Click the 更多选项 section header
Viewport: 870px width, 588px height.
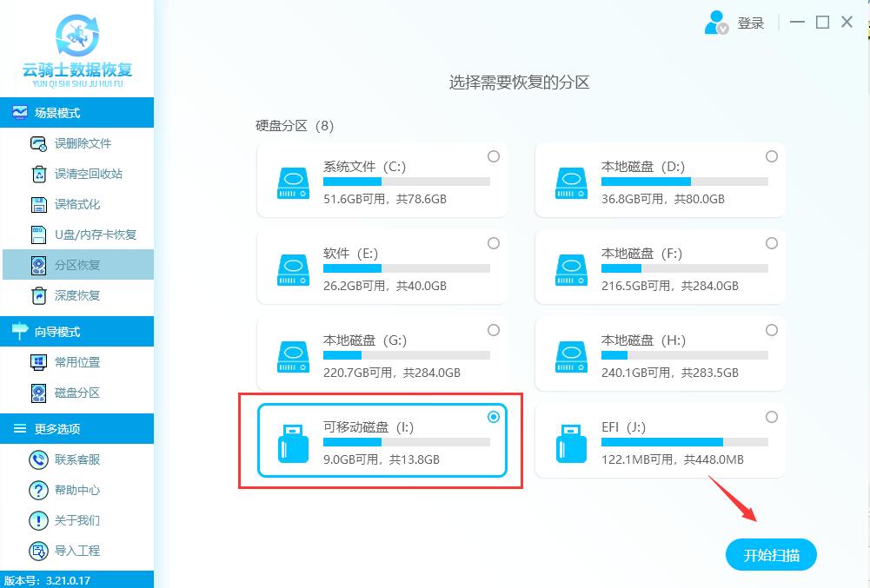[77, 428]
